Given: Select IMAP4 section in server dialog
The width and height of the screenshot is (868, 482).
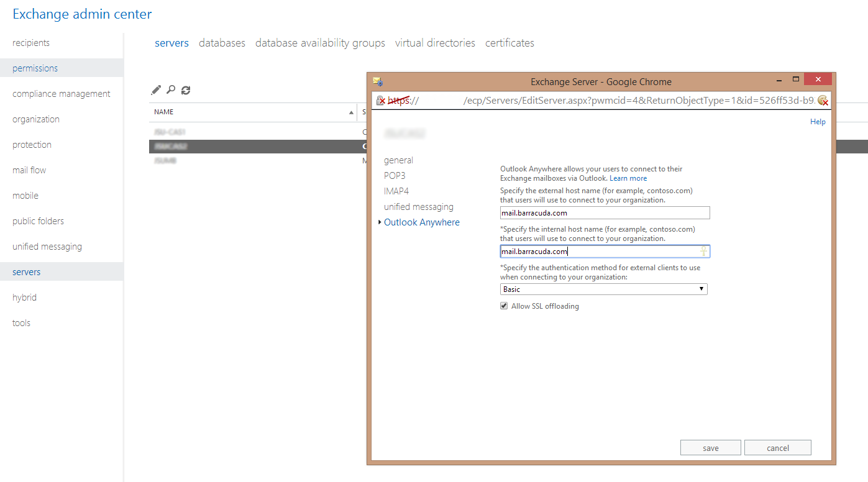Looking at the screenshot, I should tap(396, 191).
